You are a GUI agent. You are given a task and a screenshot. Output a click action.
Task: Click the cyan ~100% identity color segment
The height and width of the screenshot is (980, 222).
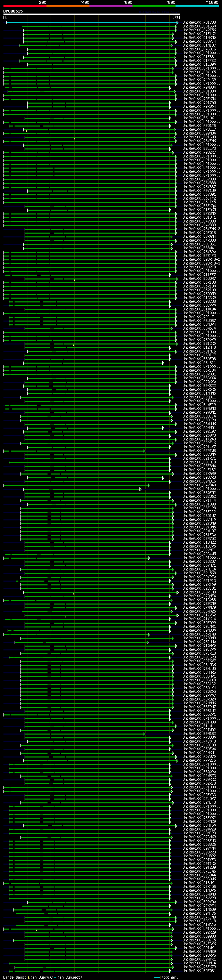[197, 6]
